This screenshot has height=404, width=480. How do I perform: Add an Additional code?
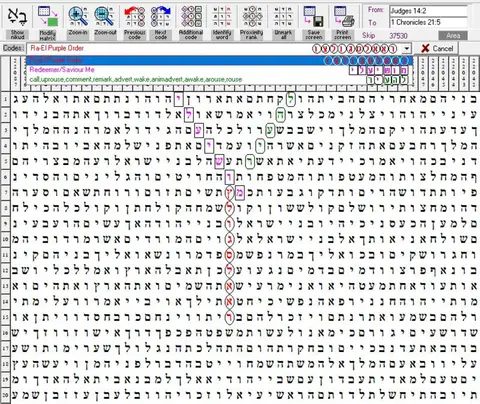pyautogui.click(x=191, y=21)
